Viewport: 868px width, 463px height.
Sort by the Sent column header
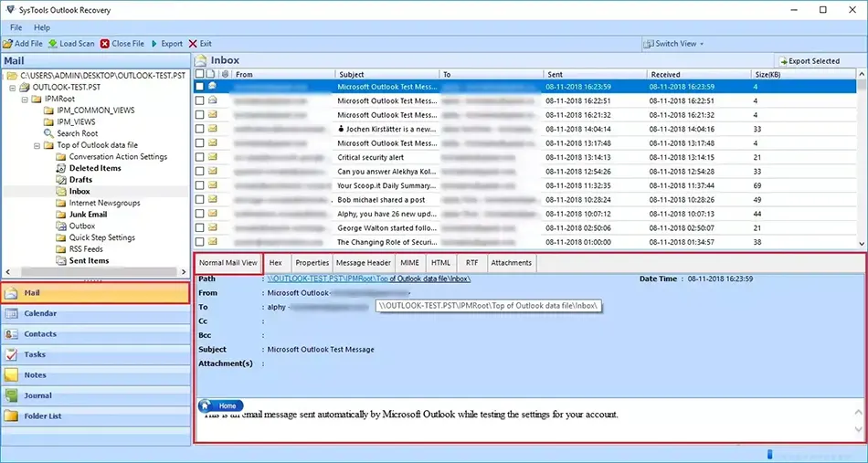pos(595,74)
